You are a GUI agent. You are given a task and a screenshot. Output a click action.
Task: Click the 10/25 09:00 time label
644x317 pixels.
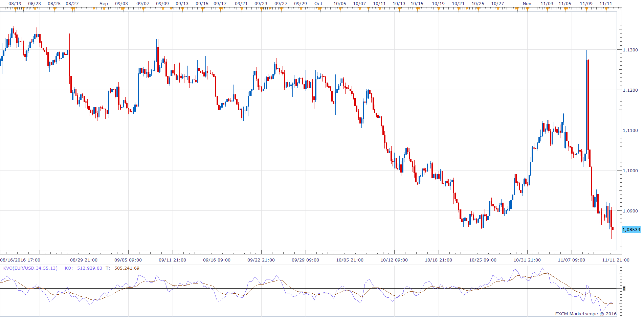click(483, 260)
